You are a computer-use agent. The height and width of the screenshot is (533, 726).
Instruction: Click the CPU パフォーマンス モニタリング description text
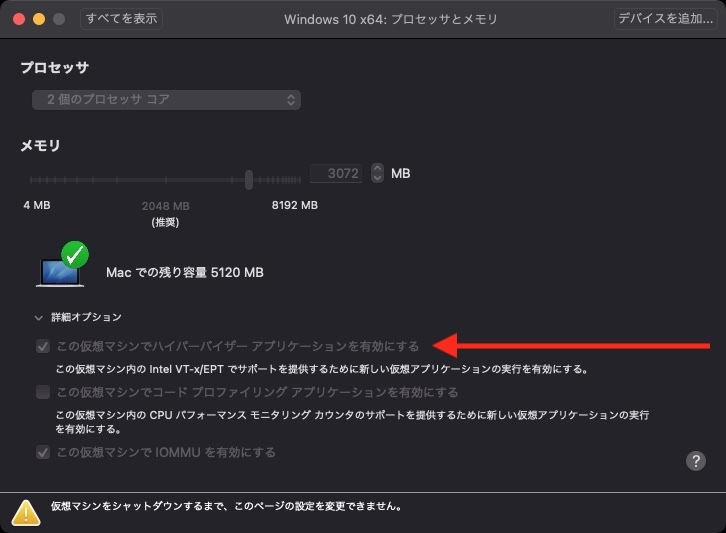(352, 422)
